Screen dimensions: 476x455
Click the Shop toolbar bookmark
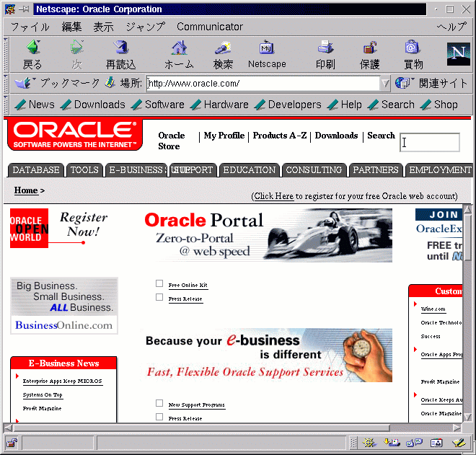pyautogui.click(x=439, y=105)
